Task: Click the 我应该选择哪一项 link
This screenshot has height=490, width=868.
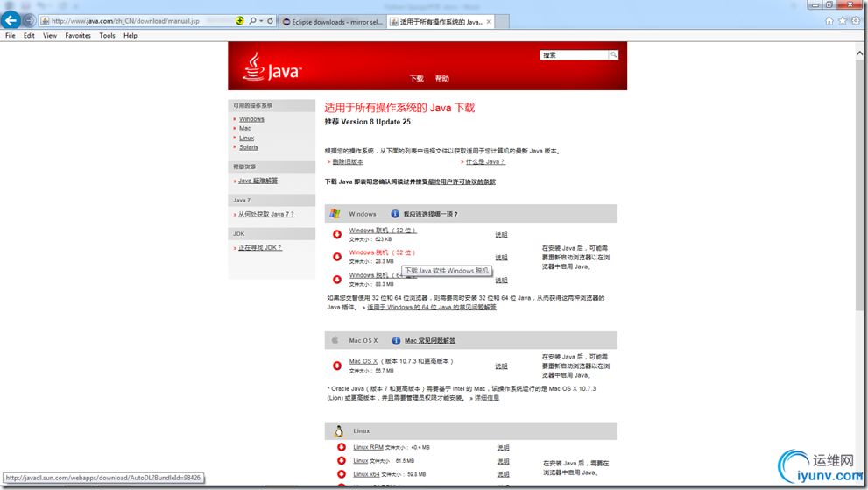Action: click(431, 214)
